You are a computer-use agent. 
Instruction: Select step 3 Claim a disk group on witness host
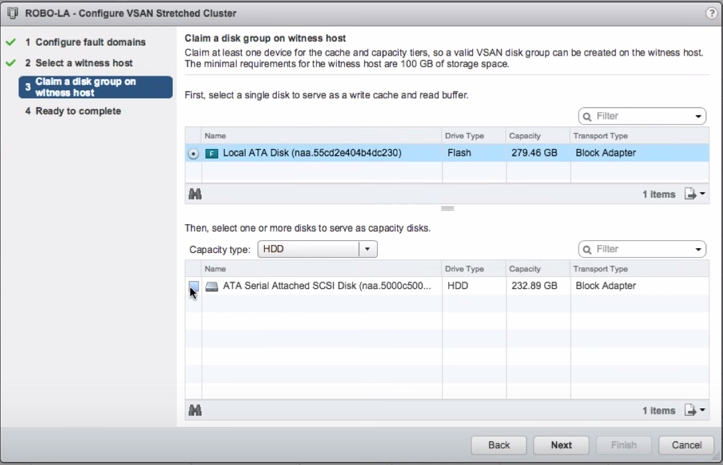click(x=95, y=87)
